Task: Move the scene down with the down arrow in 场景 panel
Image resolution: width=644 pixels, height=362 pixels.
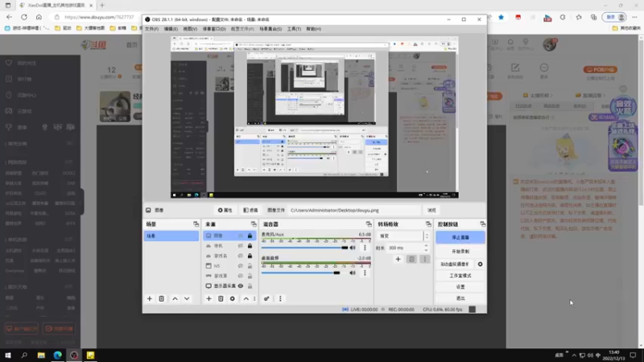Action: pos(187,298)
